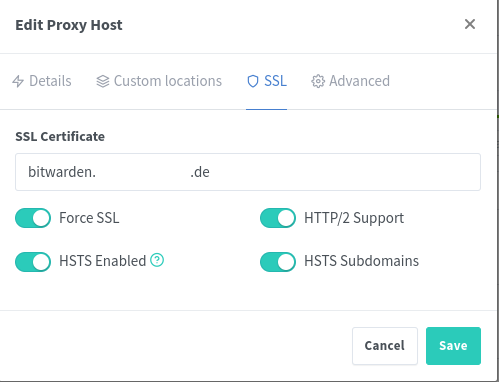The width and height of the screenshot is (499, 382).
Task: Click the HSTS help question mark icon
Action: click(x=157, y=260)
